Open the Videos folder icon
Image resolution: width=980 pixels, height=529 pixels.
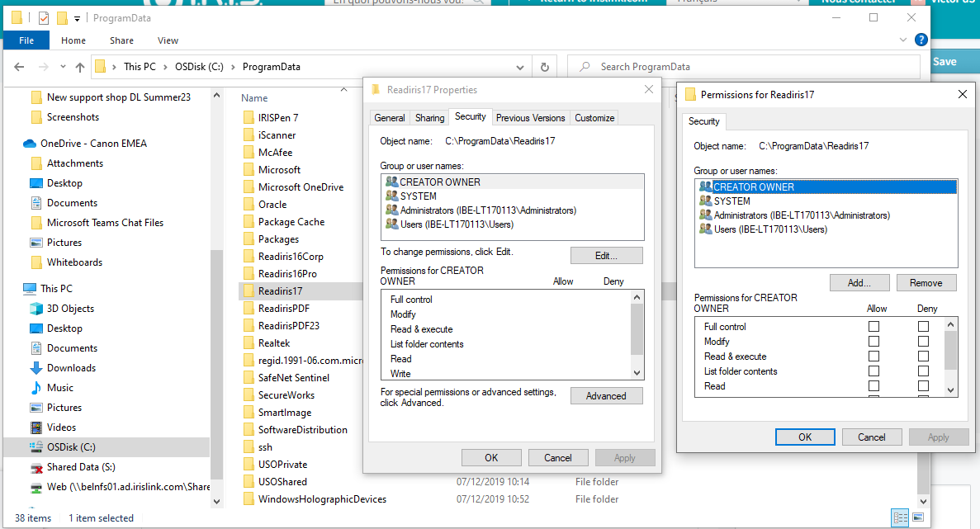(x=36, y=427)
